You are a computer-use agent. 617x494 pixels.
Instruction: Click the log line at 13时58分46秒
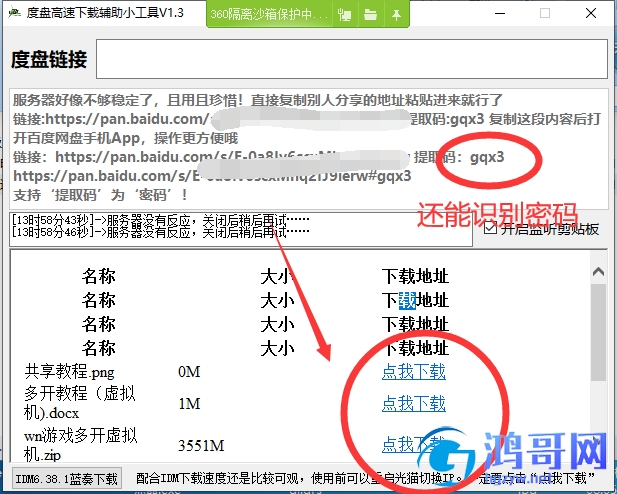[x=161, y=232]
